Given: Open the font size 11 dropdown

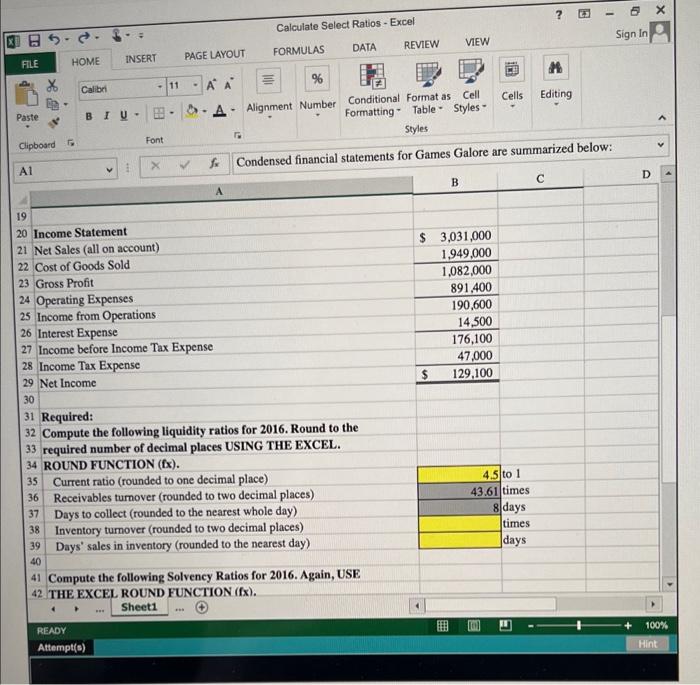Looking at the screenshot, I should [196, 85].
